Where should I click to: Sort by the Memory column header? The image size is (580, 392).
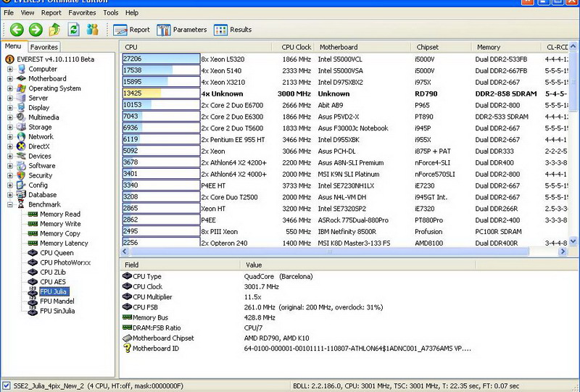(x=506, y=47)
